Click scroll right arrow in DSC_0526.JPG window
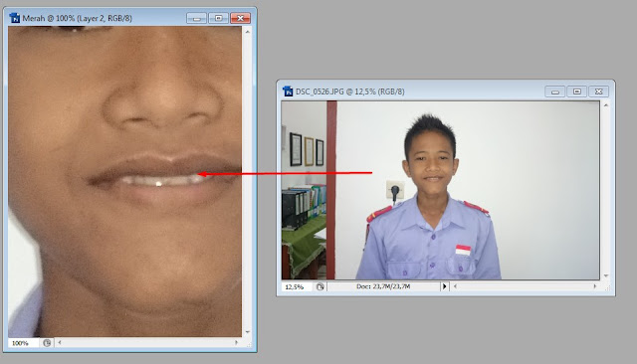 [595, 286]
